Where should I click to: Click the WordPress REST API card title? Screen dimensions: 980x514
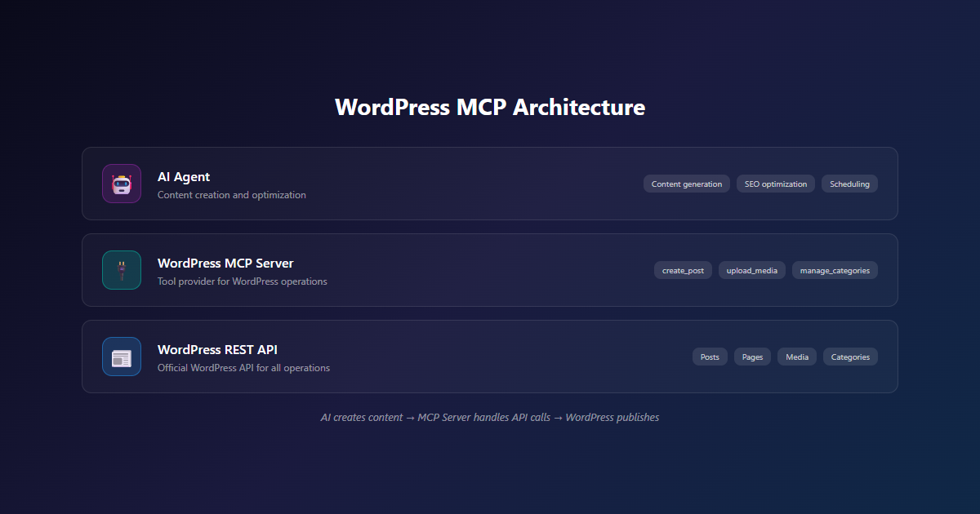[217, 349]
